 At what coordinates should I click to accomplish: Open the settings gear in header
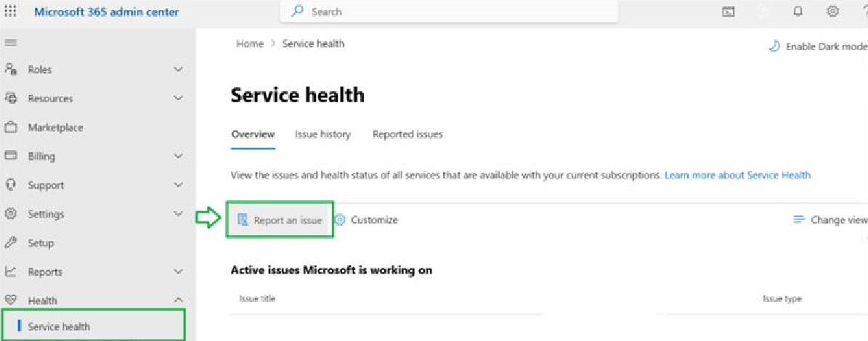(x=832, y=12)
